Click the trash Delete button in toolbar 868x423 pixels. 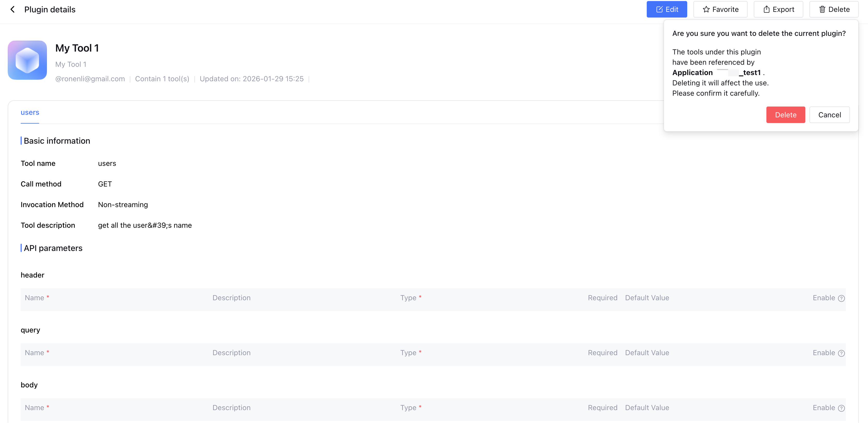pyautogui.click(x=834, y=10)
